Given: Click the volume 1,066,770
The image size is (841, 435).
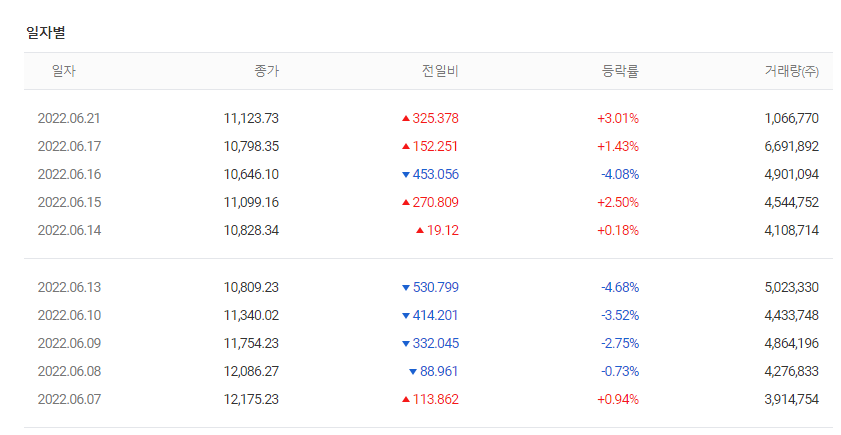Looking at the screenshot, I should click(x=792, y=119).
